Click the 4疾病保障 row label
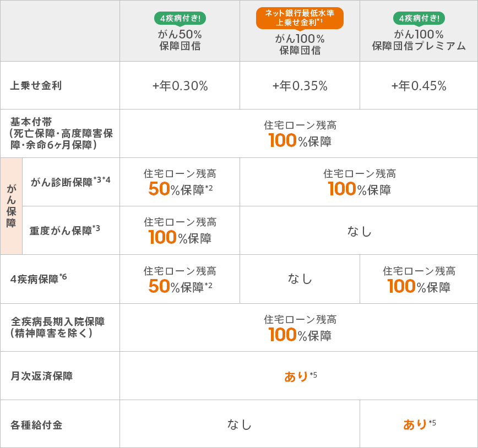This screenshot has width=478, height=448. tap(39, 278)
